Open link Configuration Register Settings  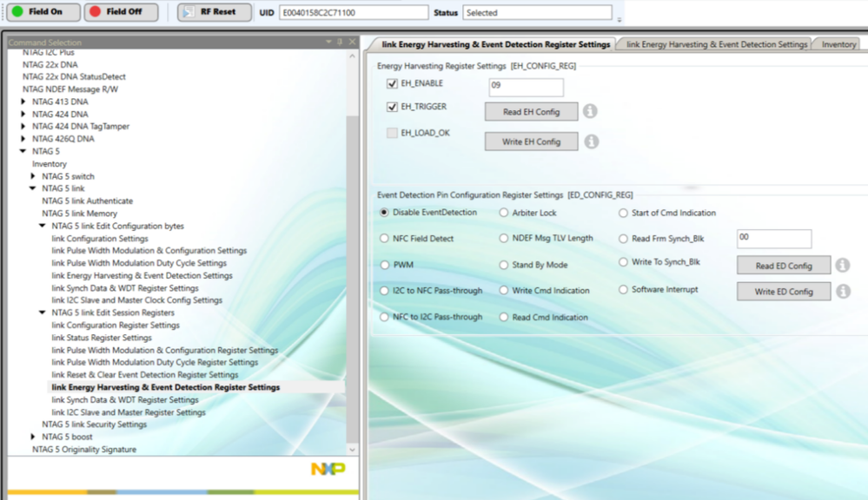click(116, 326)
